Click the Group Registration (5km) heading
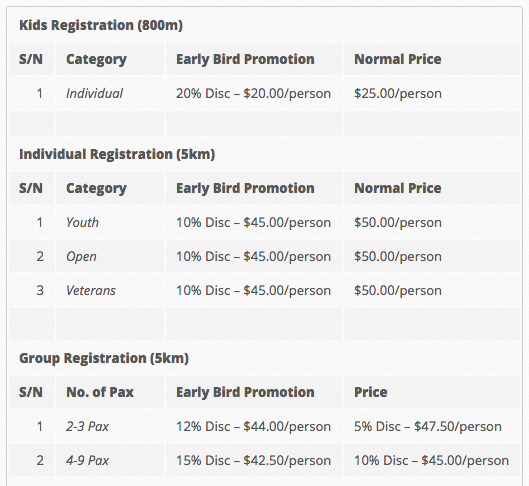Viewport: 529px width, 486px height. pyautogui.click(x=104, y=358)
